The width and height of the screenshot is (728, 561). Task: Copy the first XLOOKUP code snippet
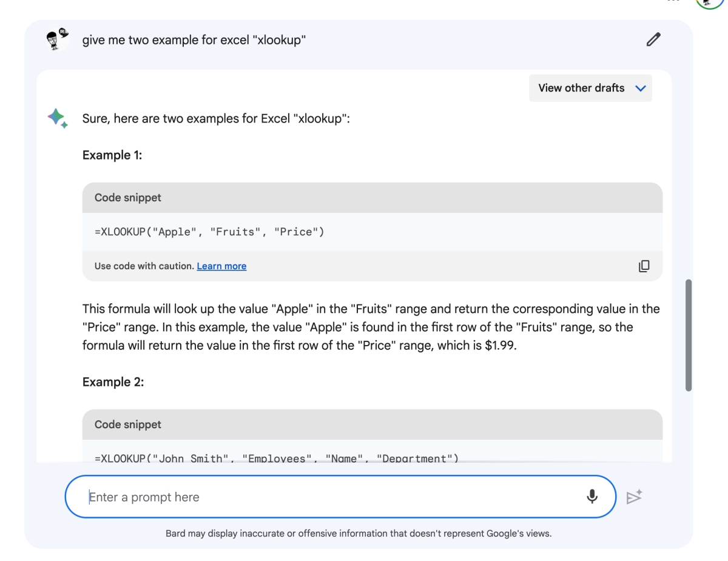tap(644, 266)
